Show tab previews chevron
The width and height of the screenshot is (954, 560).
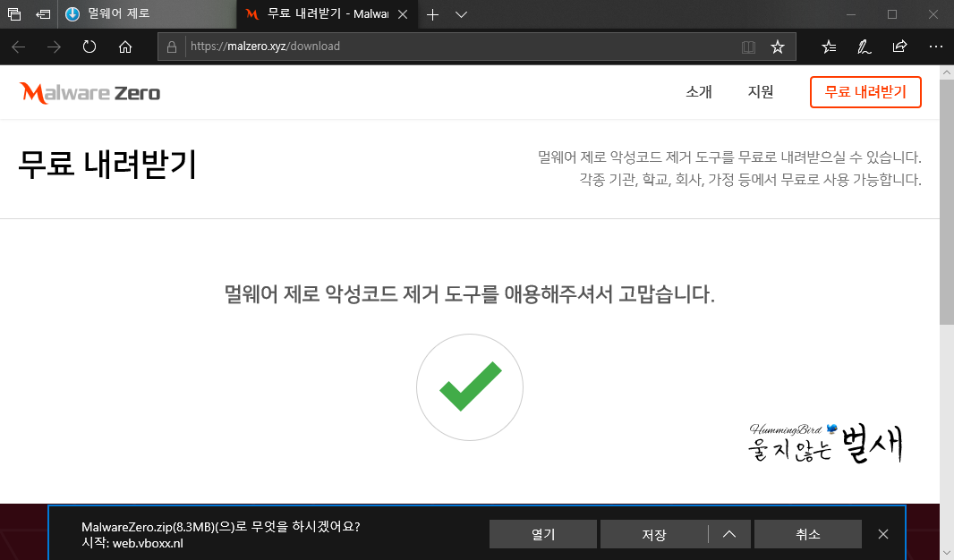[x=461, y=14]
